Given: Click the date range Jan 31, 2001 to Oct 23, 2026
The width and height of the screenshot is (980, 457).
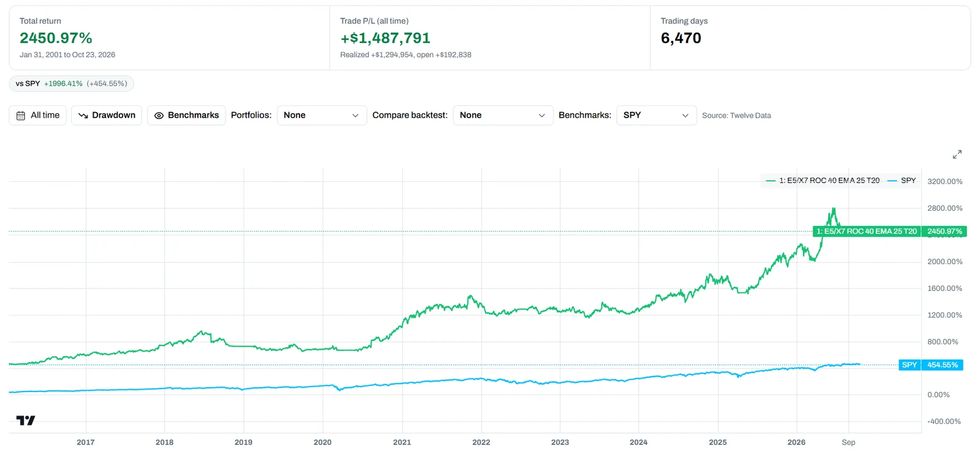Looking at the screenshot, I should tap(67, 55).
